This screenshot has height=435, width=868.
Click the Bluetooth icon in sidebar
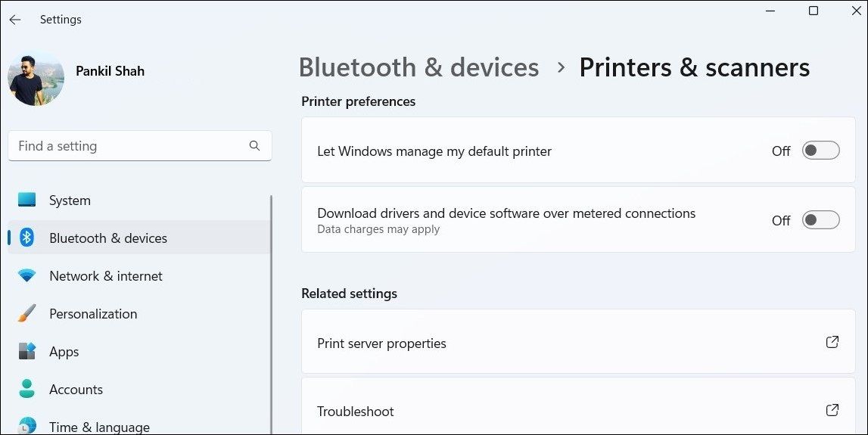27,238
